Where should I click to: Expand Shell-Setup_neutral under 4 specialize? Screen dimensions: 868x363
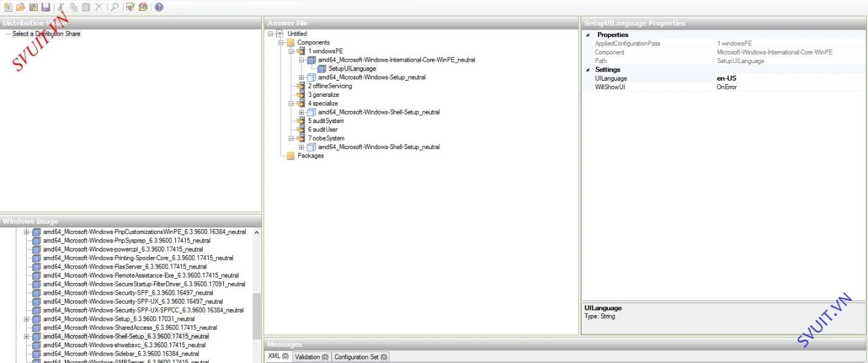(301, 112)
